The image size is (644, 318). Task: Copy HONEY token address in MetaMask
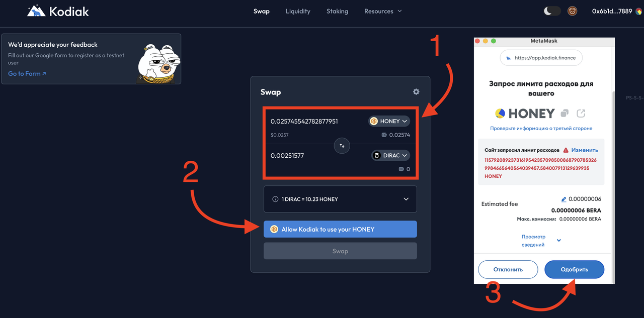click(565, 114)
